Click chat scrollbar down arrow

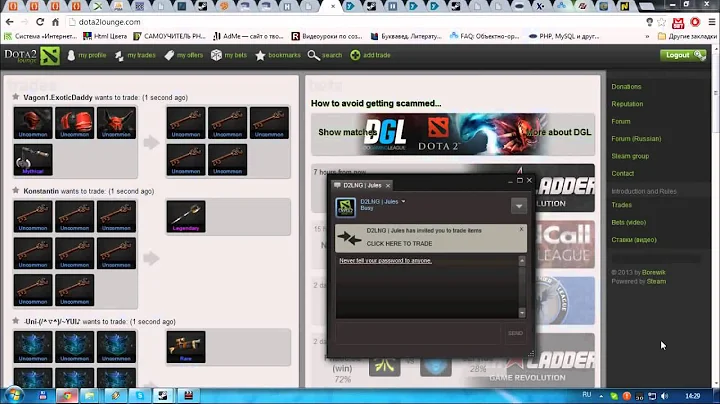522,313
